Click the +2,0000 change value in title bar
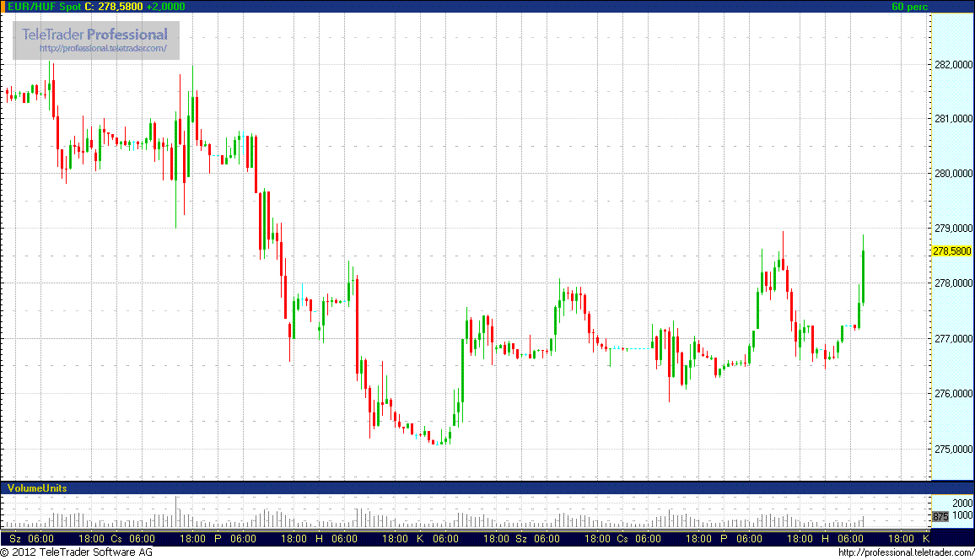The width and height of the screenshot is (975, 560). tap(165, 6)
